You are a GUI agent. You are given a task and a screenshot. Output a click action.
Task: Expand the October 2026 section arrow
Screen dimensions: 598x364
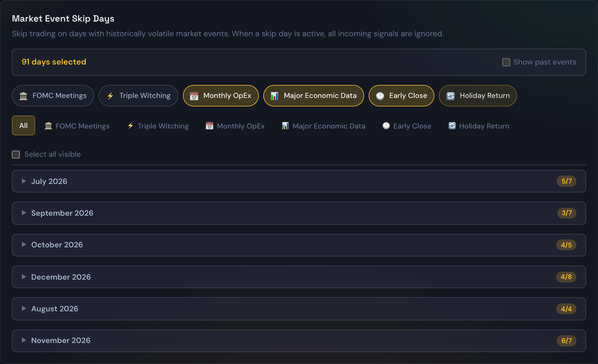point(24,245)
